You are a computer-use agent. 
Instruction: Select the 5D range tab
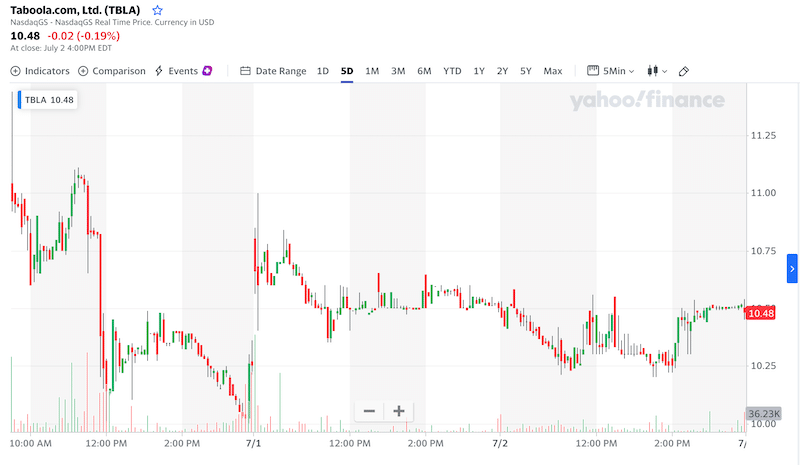pyautogui.click(x=347, y=71)
